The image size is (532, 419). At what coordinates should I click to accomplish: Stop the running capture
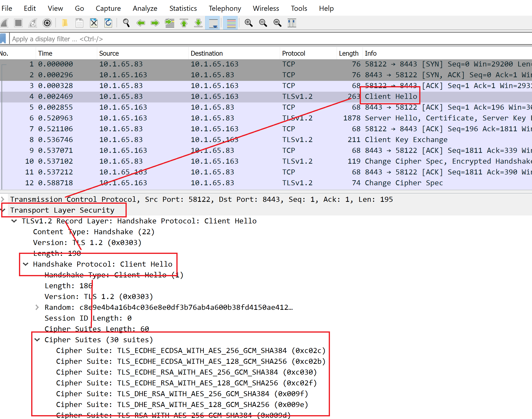pos(18,23)
